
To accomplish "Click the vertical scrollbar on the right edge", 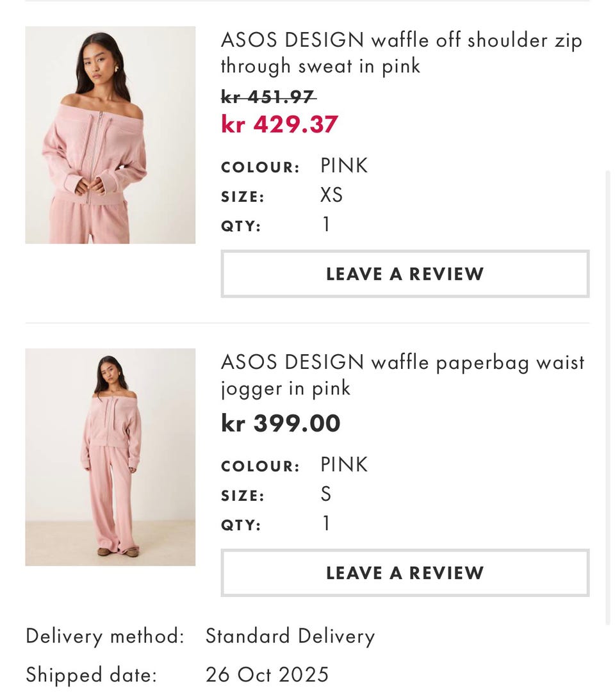I will click(608, 397).
